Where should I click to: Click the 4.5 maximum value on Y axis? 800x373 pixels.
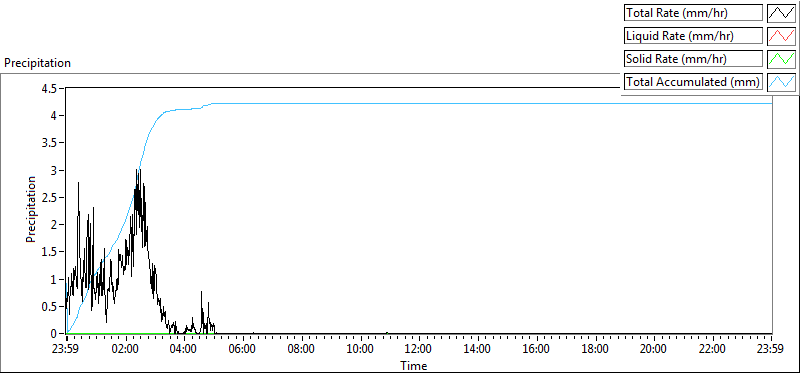52,88
